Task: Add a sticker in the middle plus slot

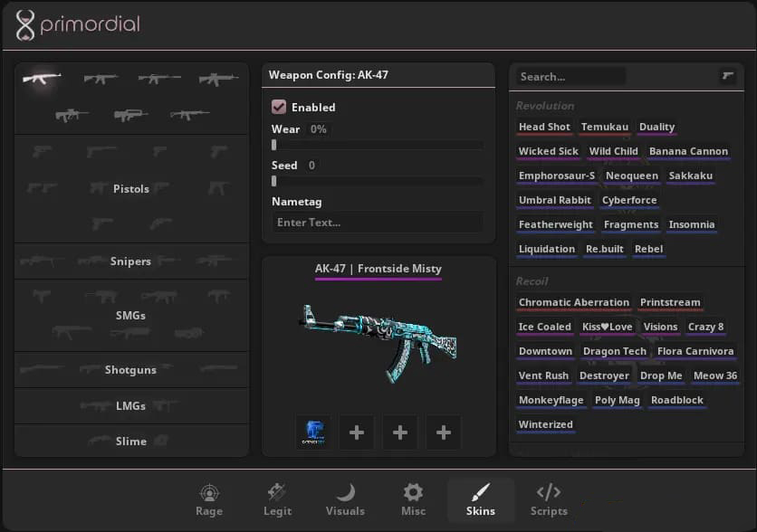Action: click(x=399, y=432)
